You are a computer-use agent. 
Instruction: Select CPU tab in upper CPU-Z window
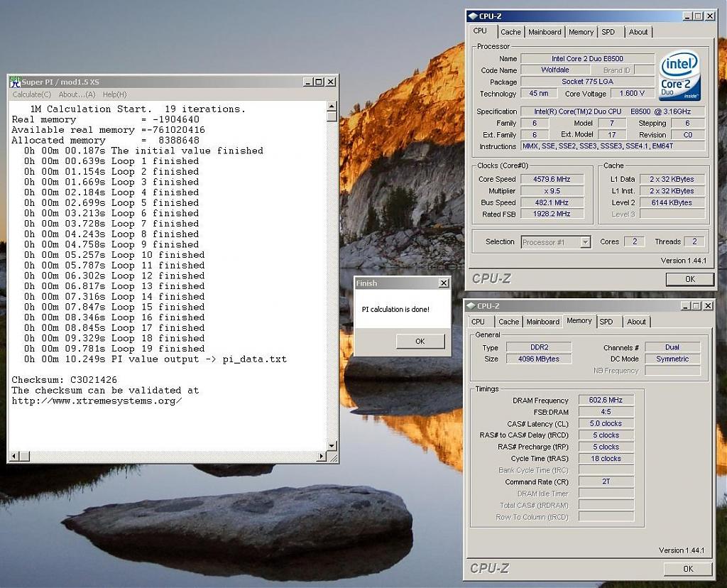tap(480, 31)
